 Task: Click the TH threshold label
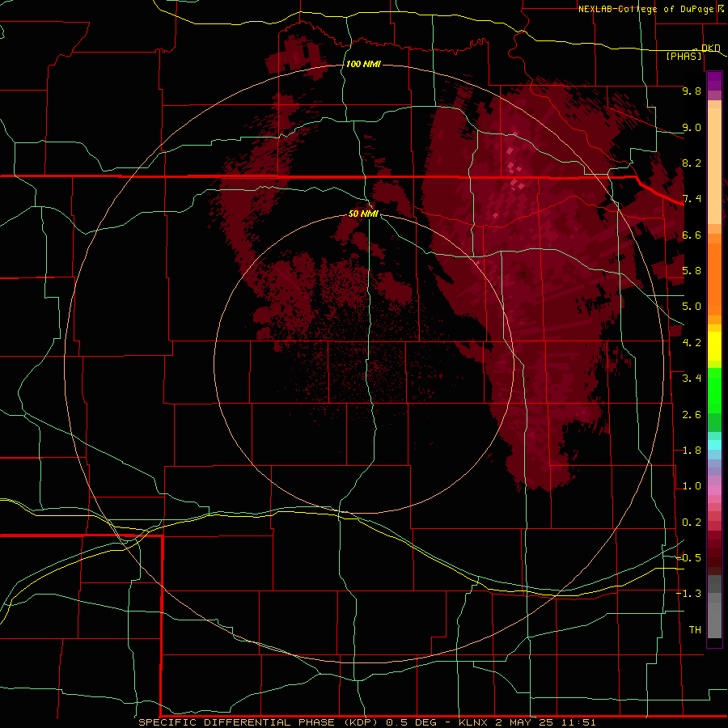695,630
